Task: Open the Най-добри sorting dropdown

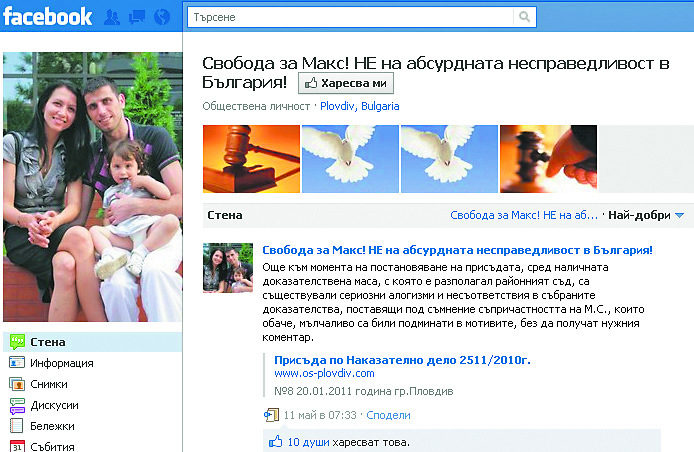Action: point(646,215)
